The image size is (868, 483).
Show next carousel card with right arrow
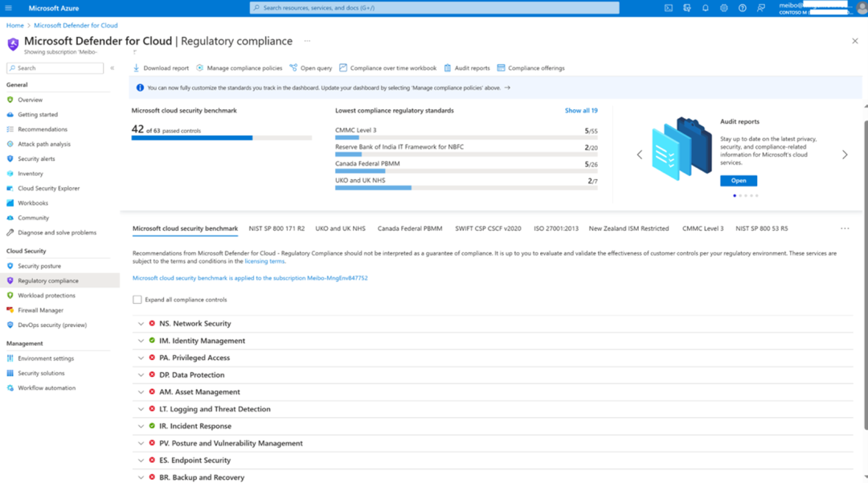tap(845, 155)
